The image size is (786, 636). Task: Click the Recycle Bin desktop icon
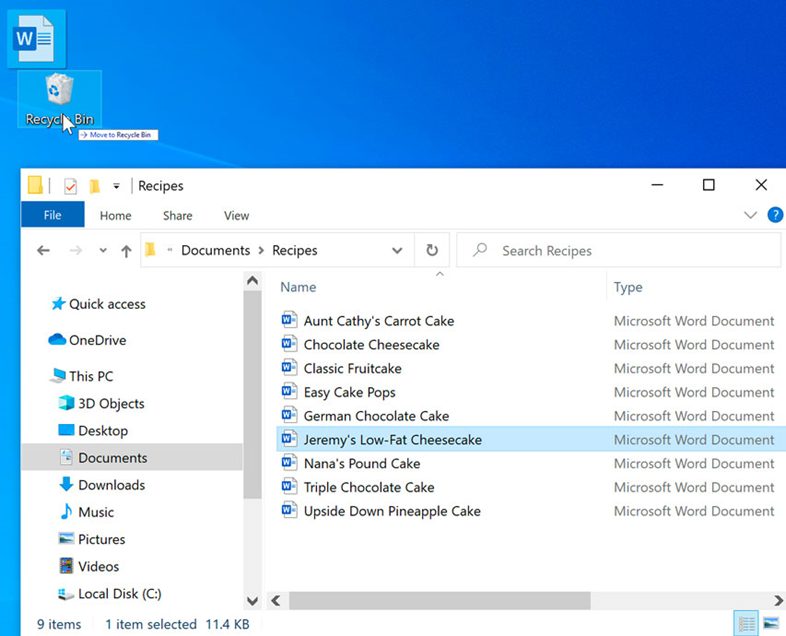59,99
